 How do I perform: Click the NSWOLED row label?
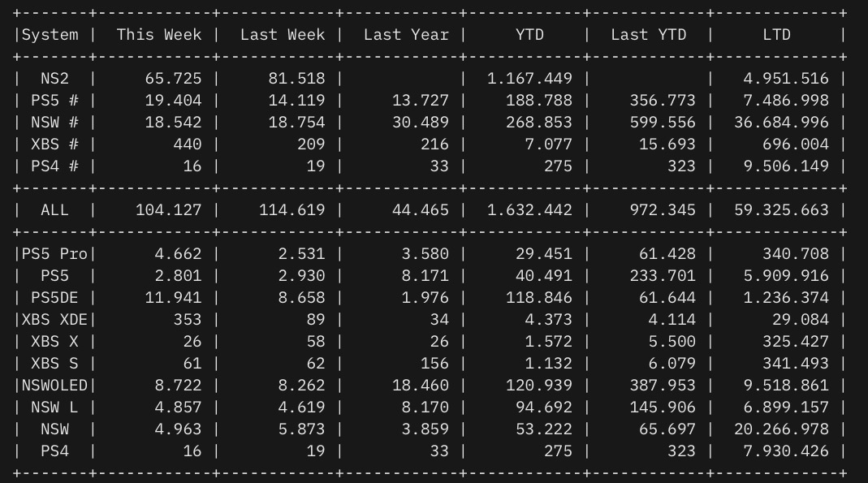click(x=54, y=386)
